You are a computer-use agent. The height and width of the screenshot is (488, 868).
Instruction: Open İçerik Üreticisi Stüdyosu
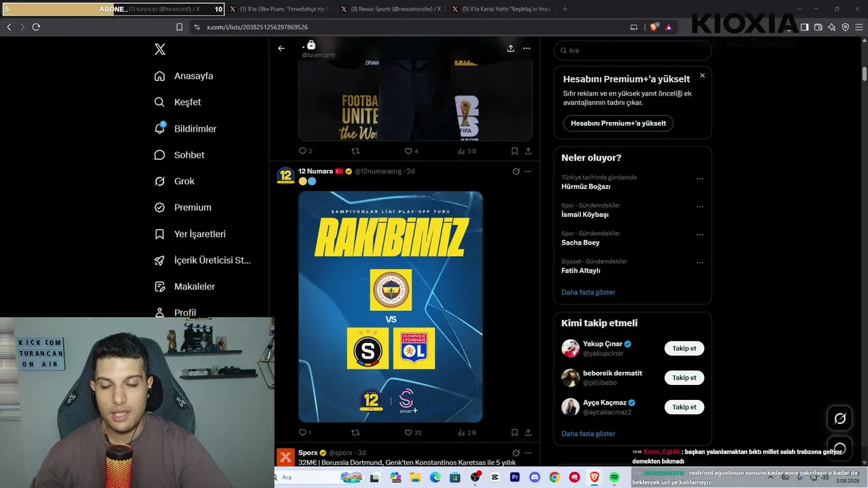[203, 260]
